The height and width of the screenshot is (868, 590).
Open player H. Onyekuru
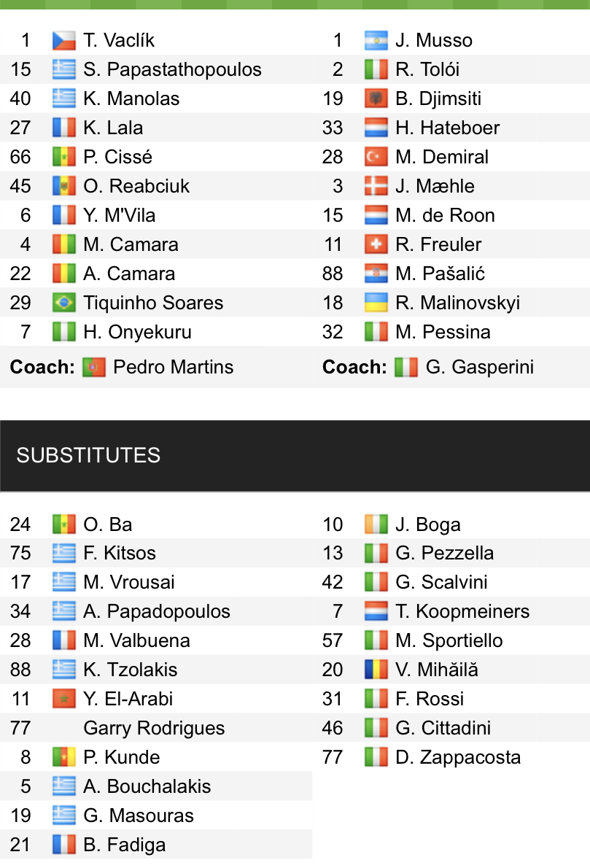[137, 332]
